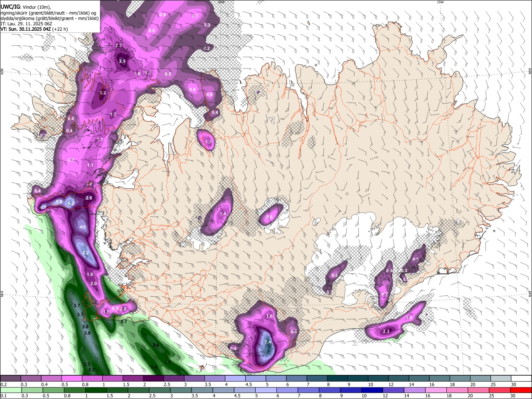Click the 1.5 value in the green rain band

click(167, 362)
